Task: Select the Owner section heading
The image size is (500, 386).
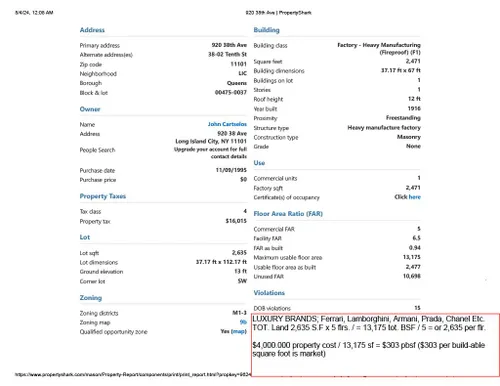Action: tap(90, 109)
